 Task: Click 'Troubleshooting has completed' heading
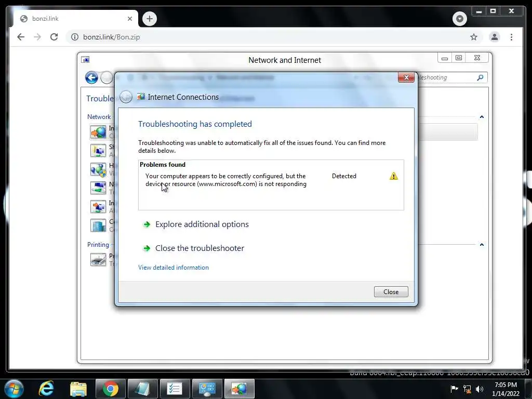click(x=195, y=124)
